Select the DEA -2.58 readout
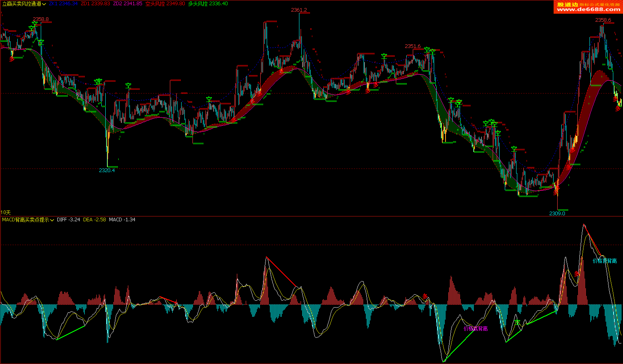Screen dimensions: 623x364 (94, 220)
